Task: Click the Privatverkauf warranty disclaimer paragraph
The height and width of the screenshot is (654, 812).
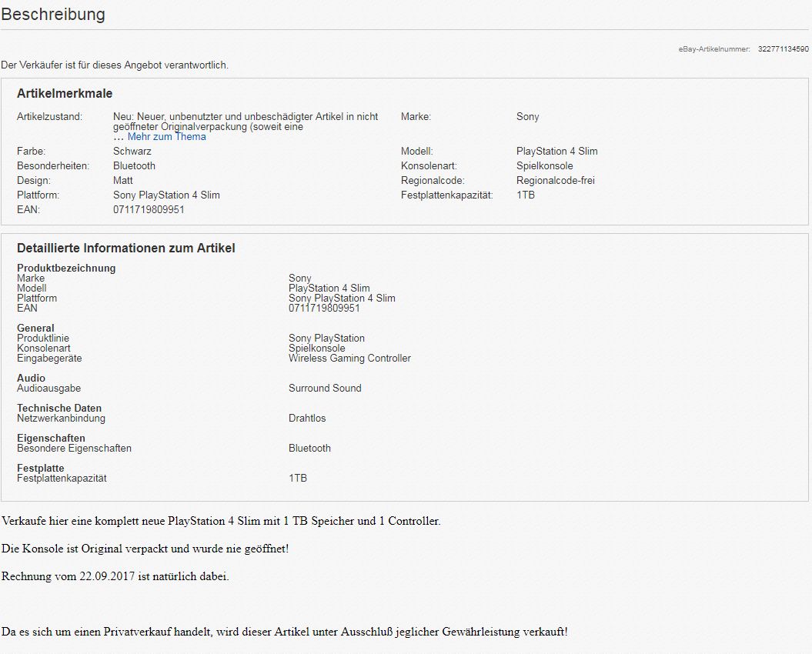Action: pos(285,632)
